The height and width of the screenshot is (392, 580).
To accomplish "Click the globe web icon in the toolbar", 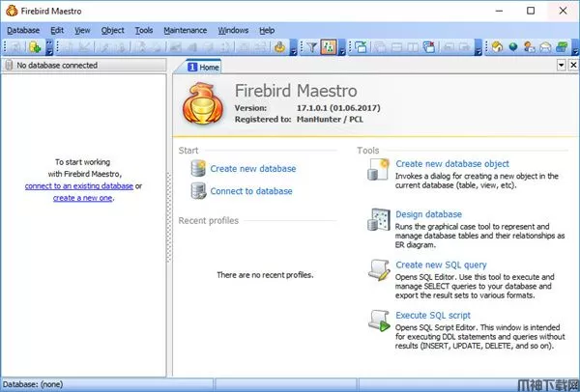I will [513, 47].
